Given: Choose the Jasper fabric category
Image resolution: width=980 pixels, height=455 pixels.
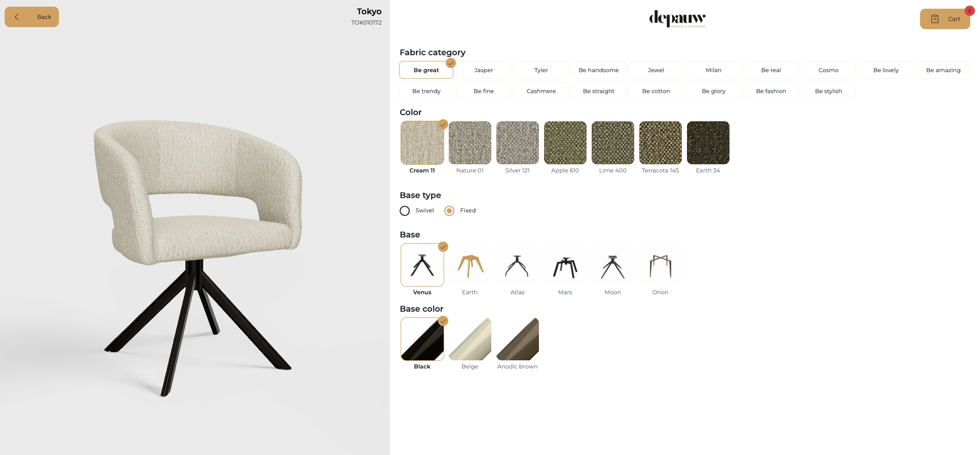Looking at the screenshot, I should (x=484, y=70).
